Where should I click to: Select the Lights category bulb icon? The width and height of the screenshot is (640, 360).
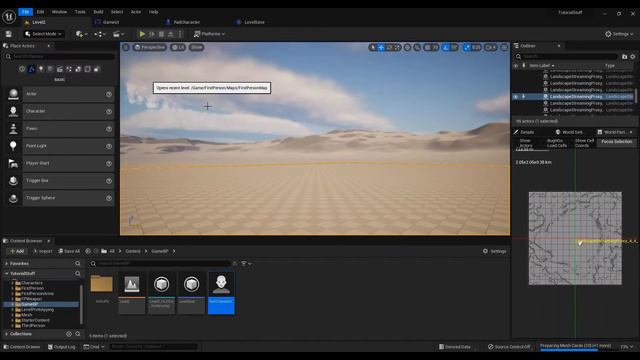coord(41,69)
